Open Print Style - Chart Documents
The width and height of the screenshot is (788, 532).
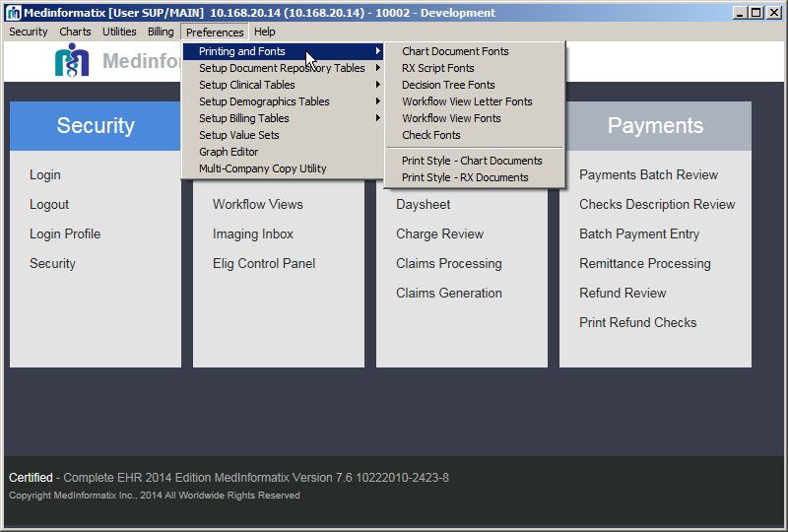(475, 161)
